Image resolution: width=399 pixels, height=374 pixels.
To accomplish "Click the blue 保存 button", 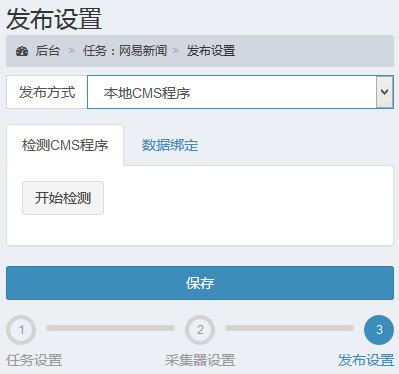I will (x=200, y=283).
